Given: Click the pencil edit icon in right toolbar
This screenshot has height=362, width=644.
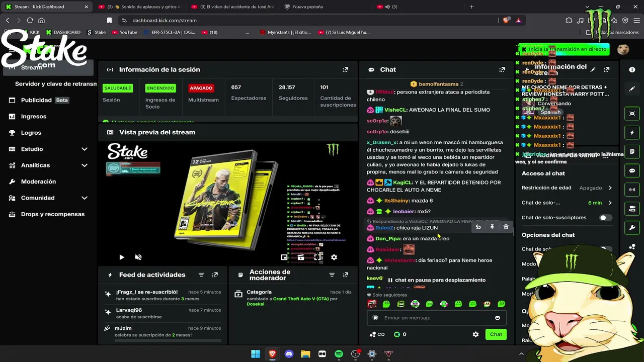Looking at the screenshot, I should [x=632, y=89].
